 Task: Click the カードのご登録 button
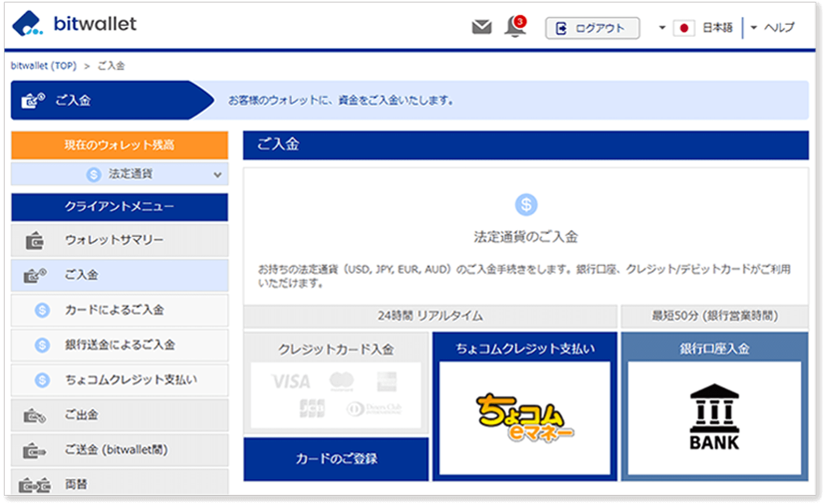click(336, 459)
